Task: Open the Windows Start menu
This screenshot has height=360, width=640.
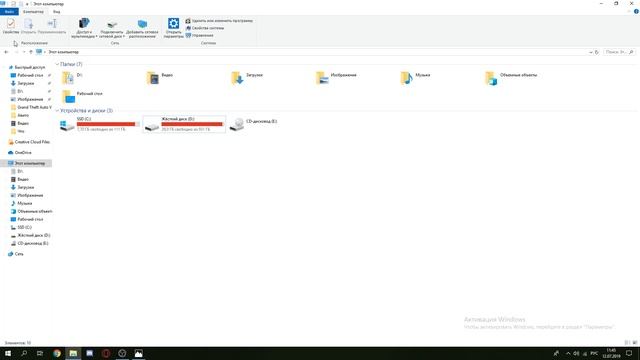Action: coord(8,353)
